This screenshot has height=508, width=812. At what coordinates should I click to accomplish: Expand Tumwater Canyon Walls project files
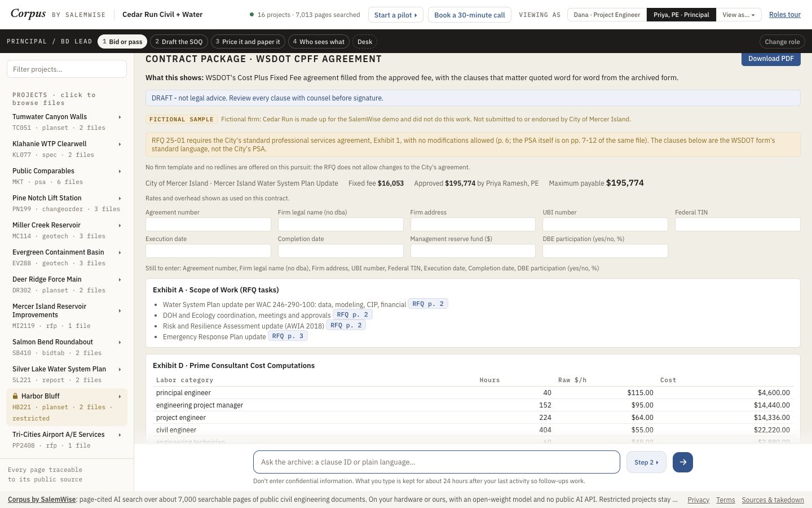click(x=67, y=122)
